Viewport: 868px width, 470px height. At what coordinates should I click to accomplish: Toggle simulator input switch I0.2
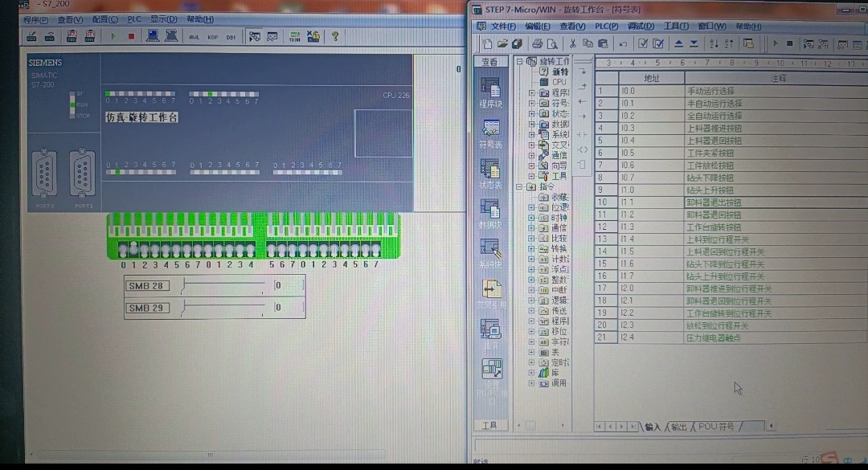click(144, 250)
